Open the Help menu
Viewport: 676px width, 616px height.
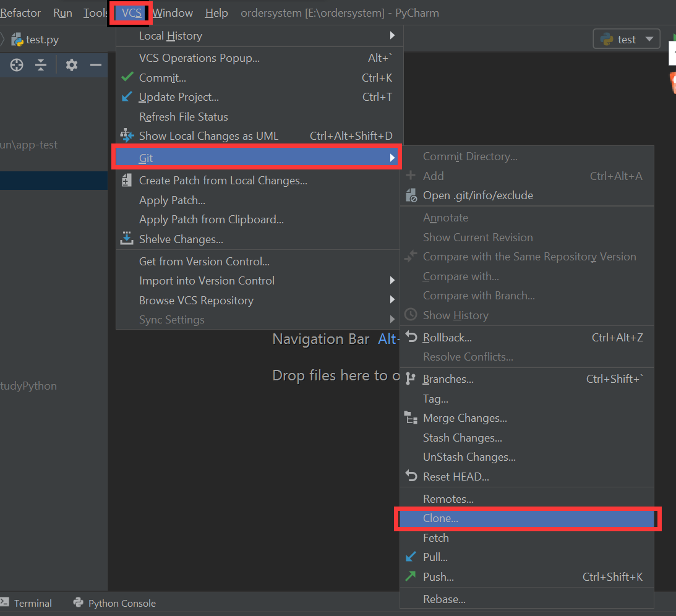coord(216,13)
